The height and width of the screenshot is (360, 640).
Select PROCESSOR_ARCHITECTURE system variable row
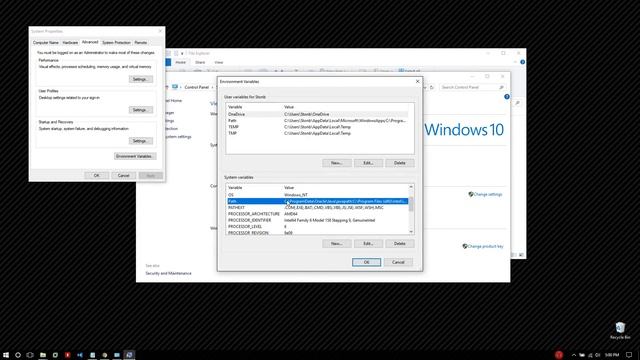pyautogui.click(x=318, y=214)
